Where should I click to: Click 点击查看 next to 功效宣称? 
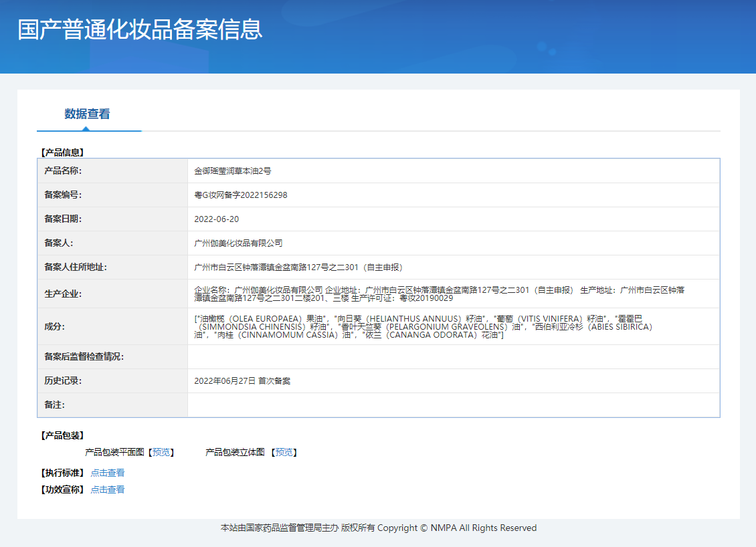[x=109, y=489]
